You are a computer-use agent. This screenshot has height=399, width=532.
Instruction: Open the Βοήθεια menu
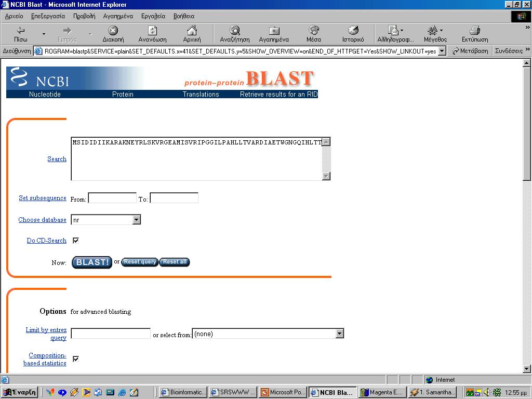point(184,16)
